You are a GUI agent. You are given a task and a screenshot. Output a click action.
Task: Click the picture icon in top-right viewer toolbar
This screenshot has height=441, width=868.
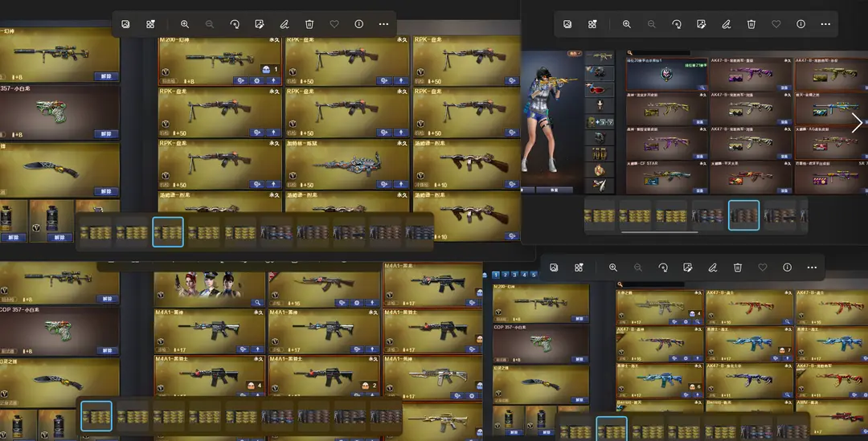[x=567, y=24]
